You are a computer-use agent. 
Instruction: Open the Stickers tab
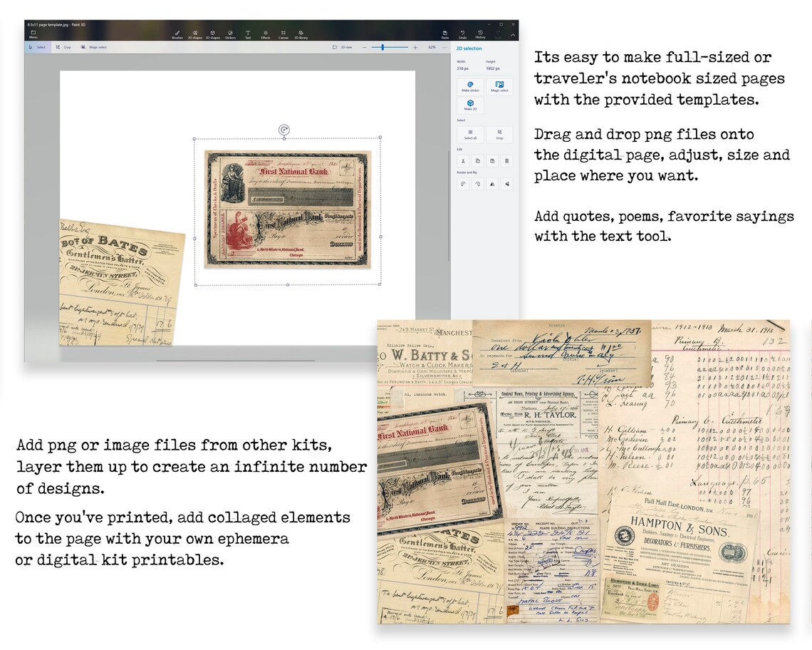pos(231,35)
